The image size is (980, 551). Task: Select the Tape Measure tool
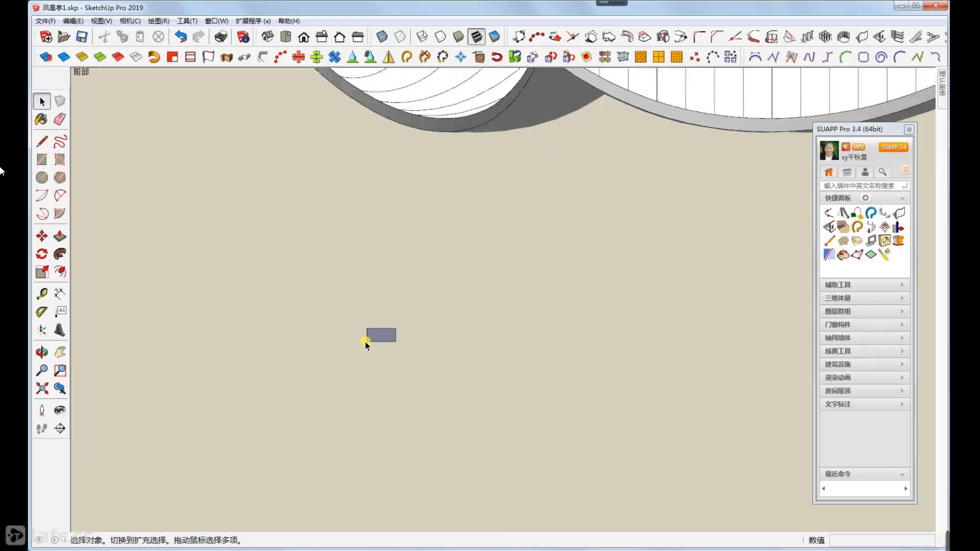click(x=42, y=294)
